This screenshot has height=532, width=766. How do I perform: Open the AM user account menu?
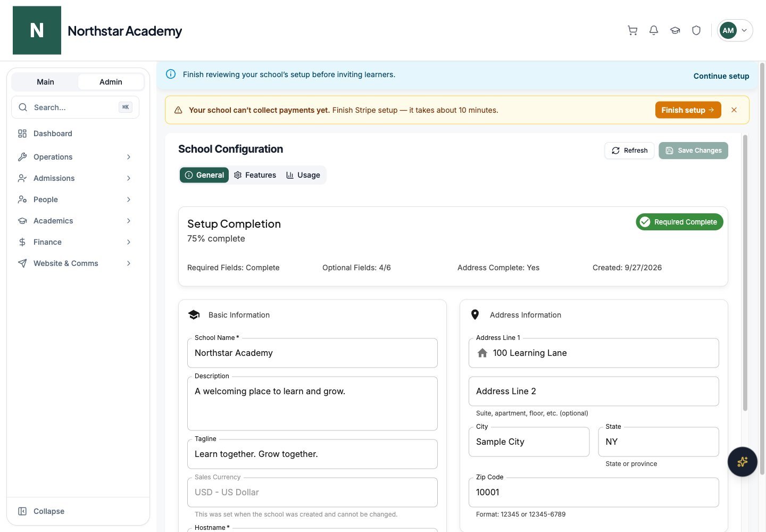[x=735, y=30]
